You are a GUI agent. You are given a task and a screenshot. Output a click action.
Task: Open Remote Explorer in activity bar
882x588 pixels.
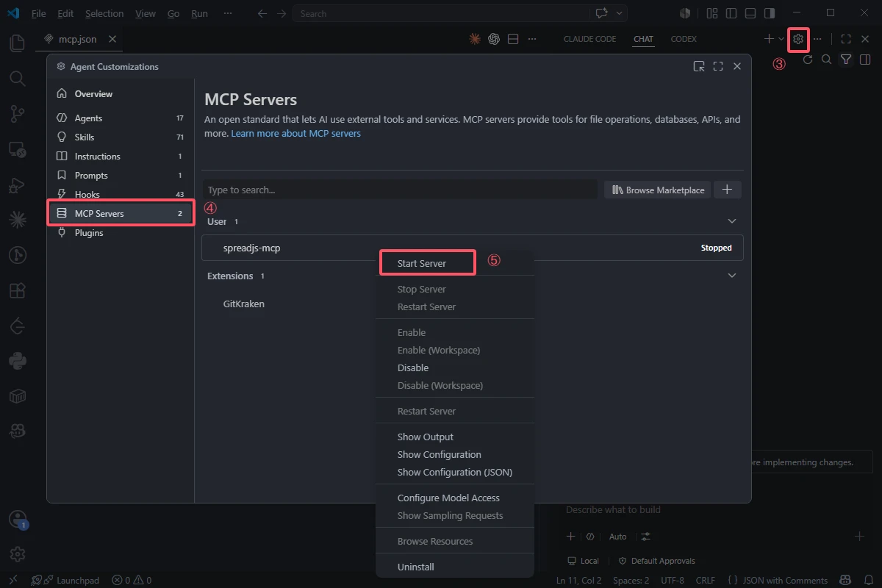[x=17, y=149]
